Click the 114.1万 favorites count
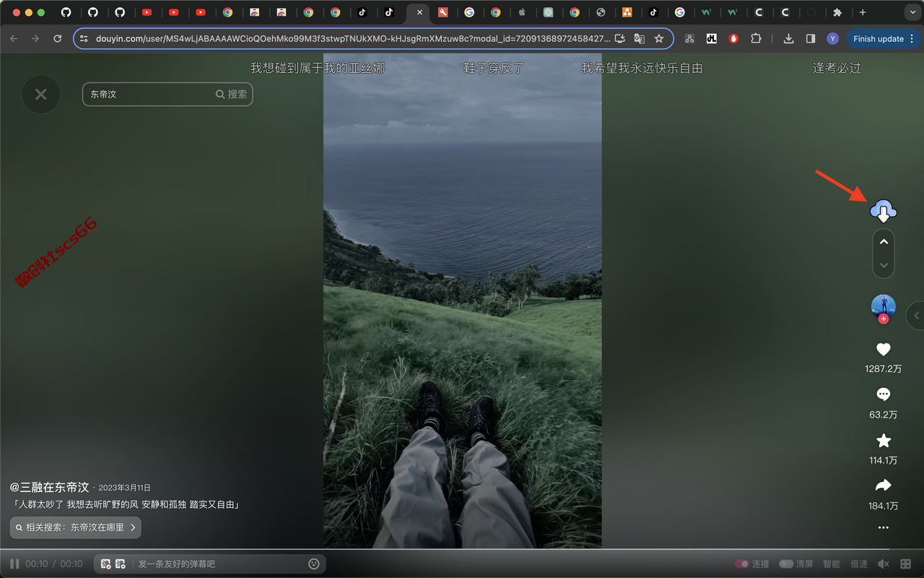 coord(883,460)
